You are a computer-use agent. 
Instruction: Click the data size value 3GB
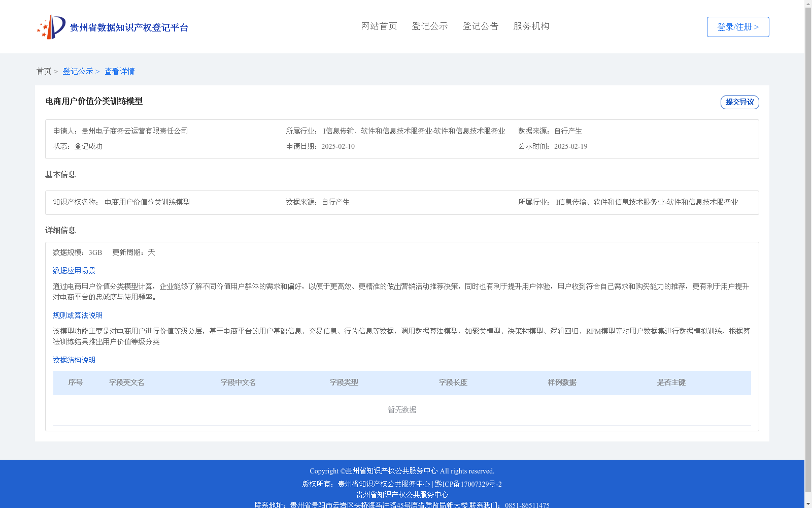click(x=95, y=252)
